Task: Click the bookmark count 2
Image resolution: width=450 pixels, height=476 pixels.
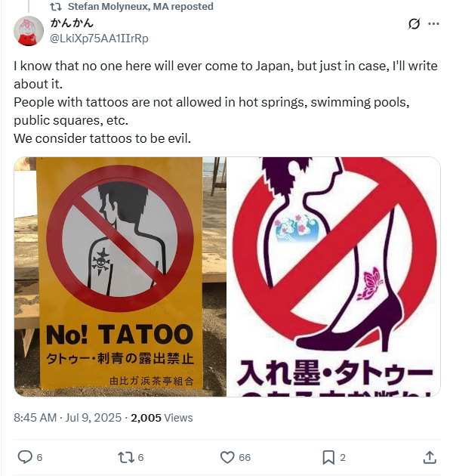Action: [x=343, y=457]
